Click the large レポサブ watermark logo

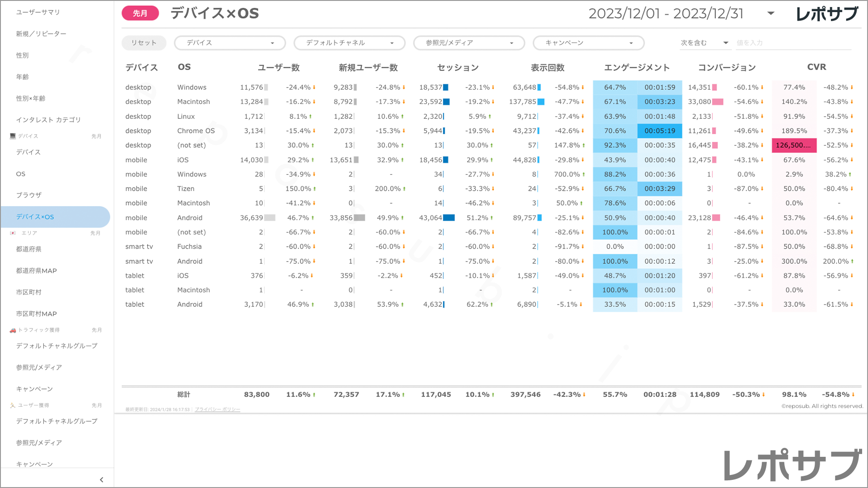[x=793, y=465]
